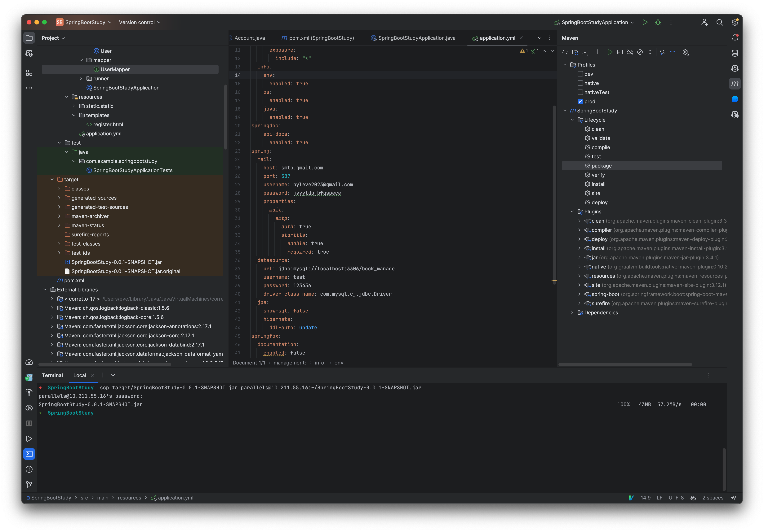
Task: Open the Structure tool window icon
Action: point(29,73)
